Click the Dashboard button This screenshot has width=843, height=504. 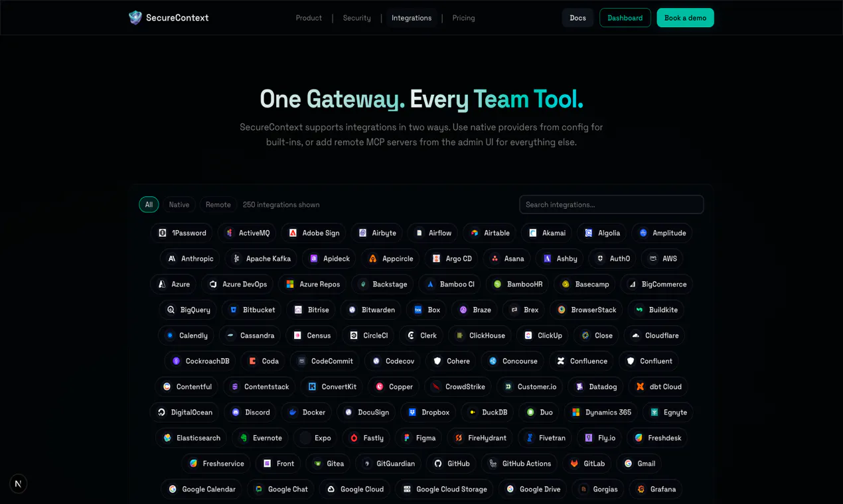coord(625,18)
